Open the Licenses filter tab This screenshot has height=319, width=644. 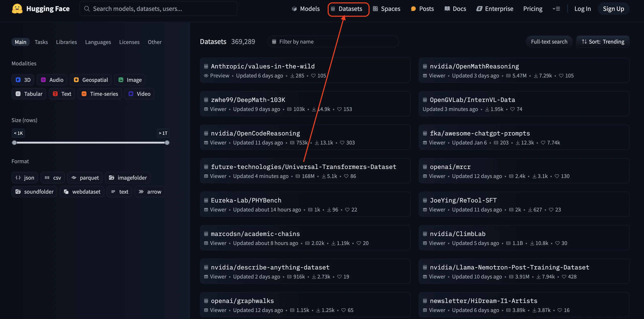129,42
